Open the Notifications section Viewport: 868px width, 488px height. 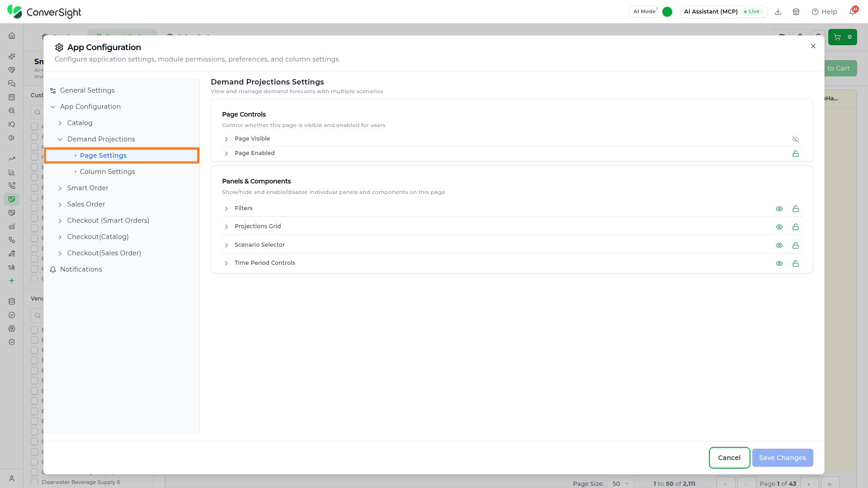pyautogui.click(x=81, y=269)
